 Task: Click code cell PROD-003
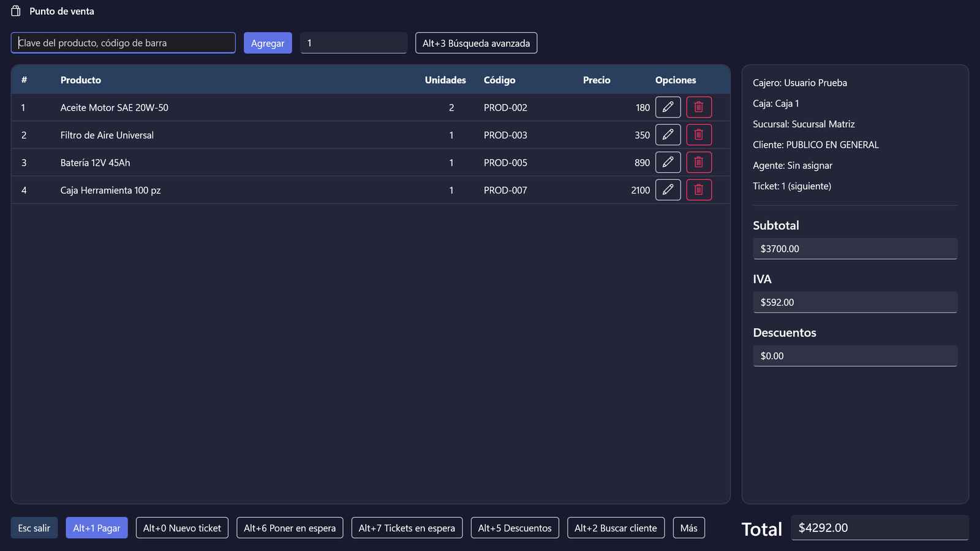tap(505, 135)
